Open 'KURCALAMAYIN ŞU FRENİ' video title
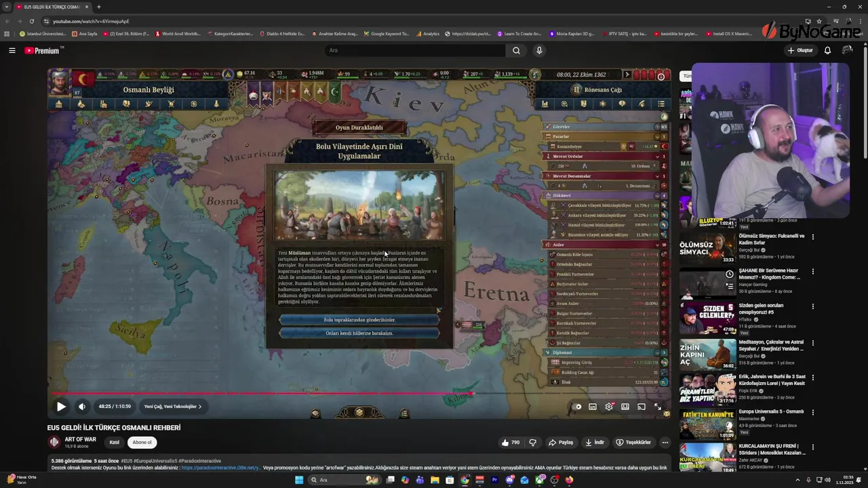This screenshot has height=488, width=868. tap(771, 449)
